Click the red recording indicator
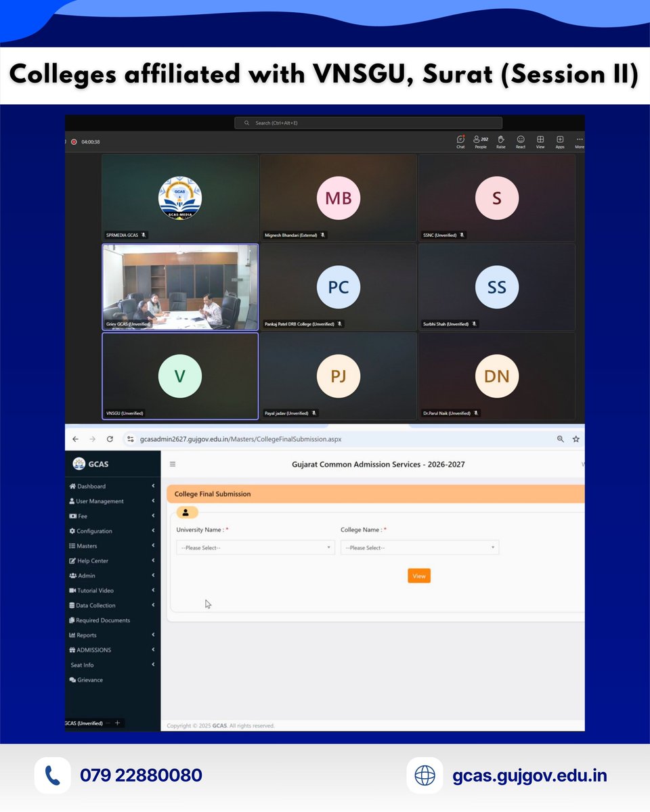 coord(74,142)
